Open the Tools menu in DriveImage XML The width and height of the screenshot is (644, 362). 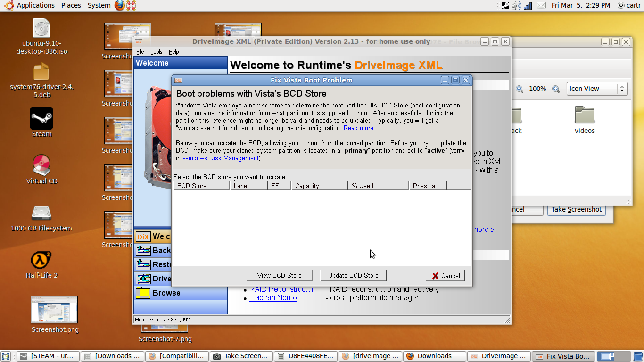pyautogui.click(x=156, y=52)
